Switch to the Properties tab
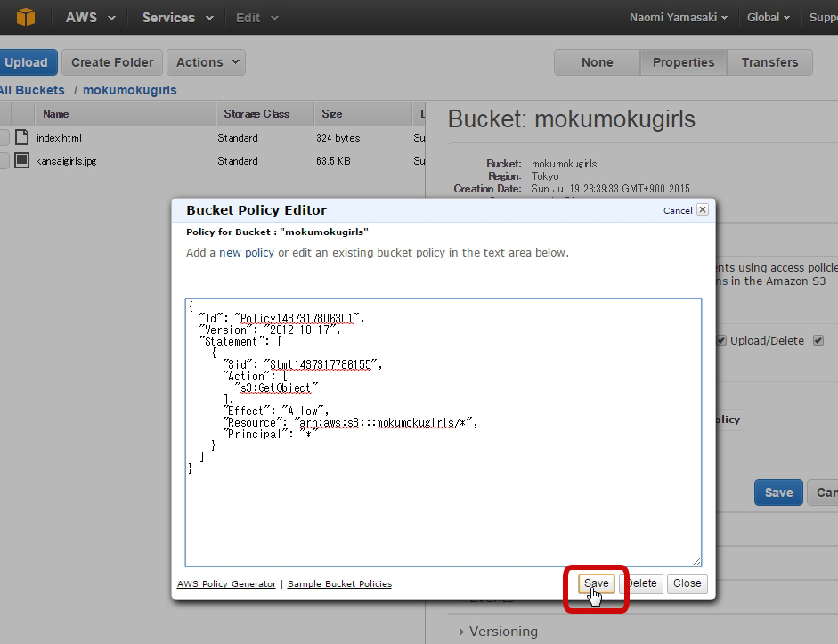Screen dimensions: 838x644 [x=683, y=62]
